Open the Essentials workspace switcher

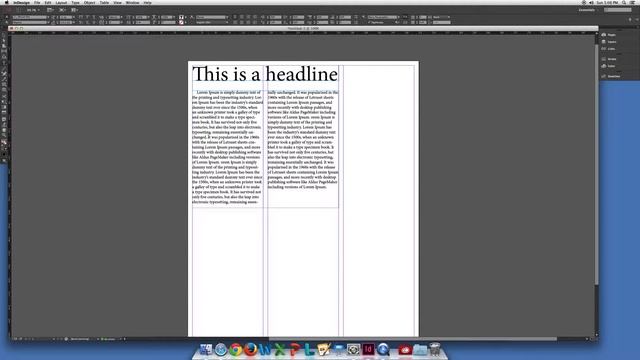click(x=588, y=10)
